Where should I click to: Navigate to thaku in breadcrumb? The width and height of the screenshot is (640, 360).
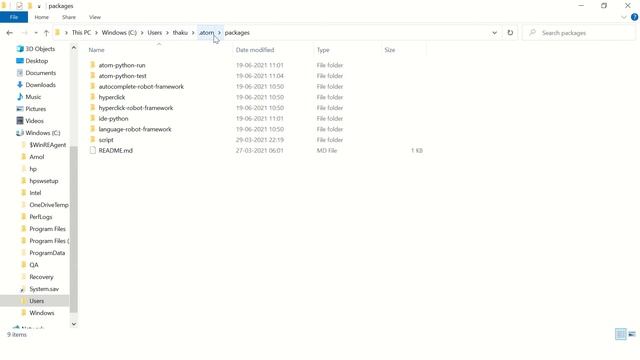pyautogui.click(x=180, y=33)
